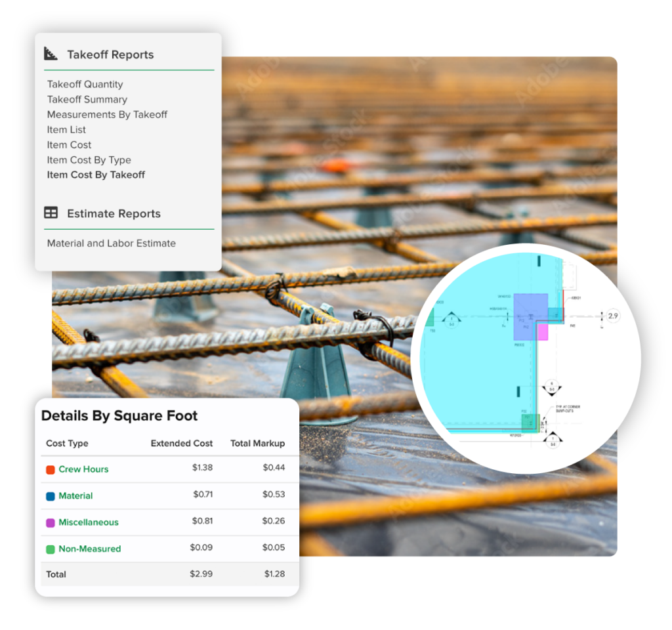The image size is (672, 630).
Task: Select the purple Miscellaneous color swatch
Action: (x=50, y=523)
